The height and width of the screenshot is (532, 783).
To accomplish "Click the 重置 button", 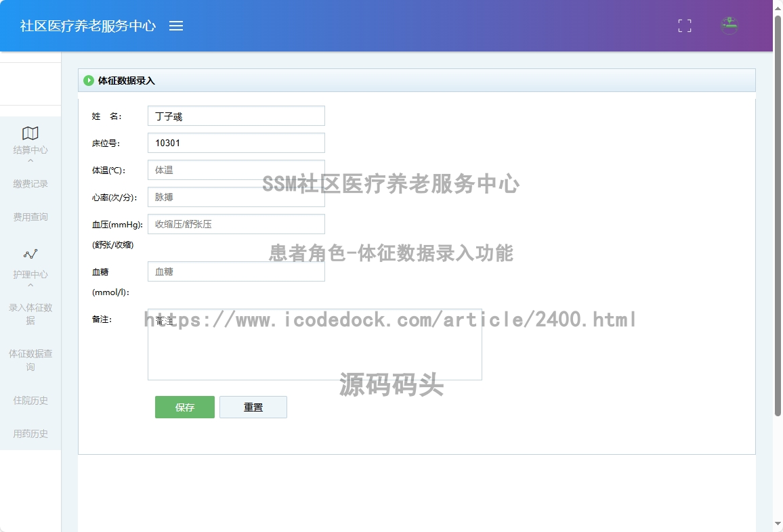I will pos(253,407).
